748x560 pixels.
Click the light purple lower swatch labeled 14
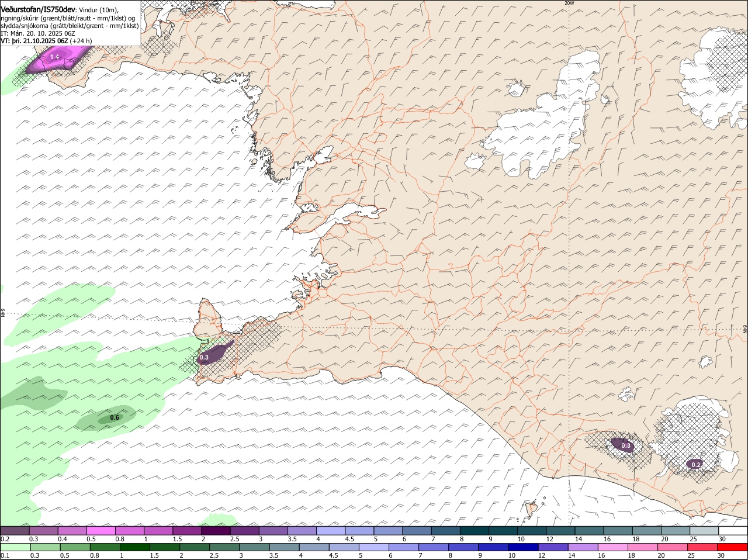[x=584, y=547]
